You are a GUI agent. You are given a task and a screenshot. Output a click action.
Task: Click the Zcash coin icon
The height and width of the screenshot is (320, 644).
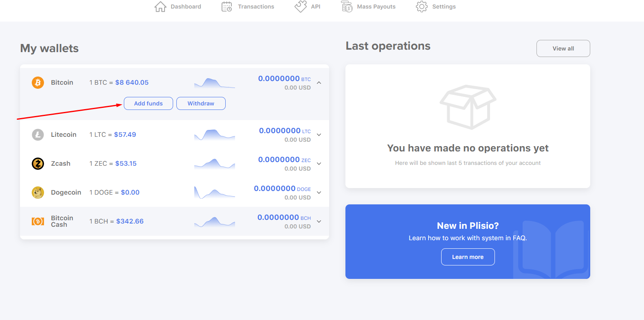(38, 164)
